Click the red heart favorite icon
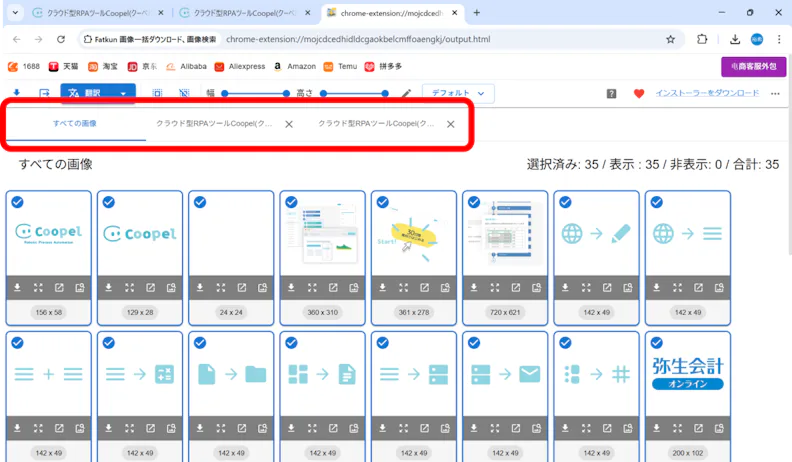The image size is (792, 462). pos(639,93)
